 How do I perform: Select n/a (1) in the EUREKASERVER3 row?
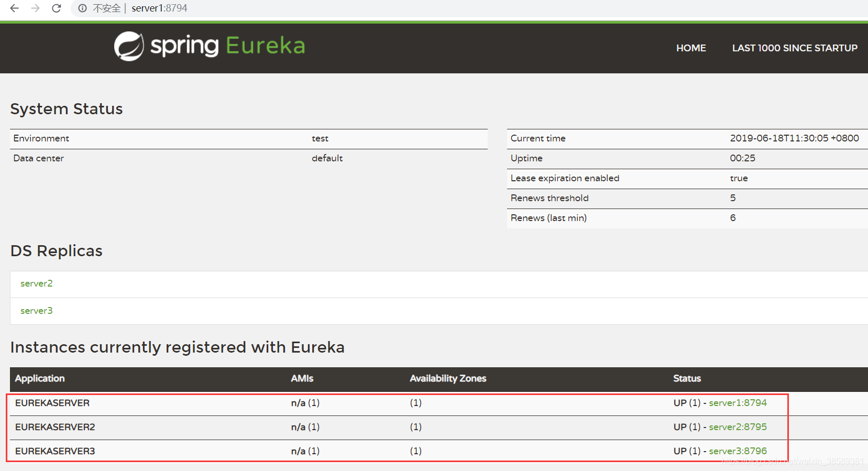click(305, 451)
